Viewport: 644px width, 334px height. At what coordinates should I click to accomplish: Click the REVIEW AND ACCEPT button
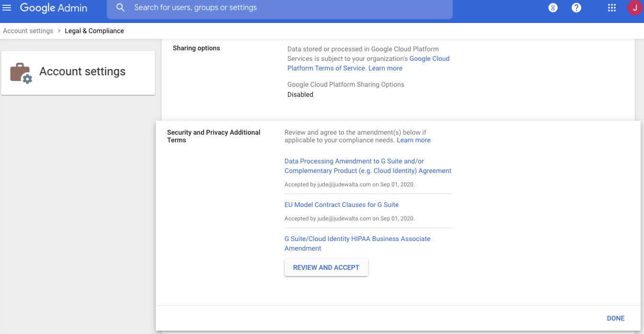click(326, 267)
